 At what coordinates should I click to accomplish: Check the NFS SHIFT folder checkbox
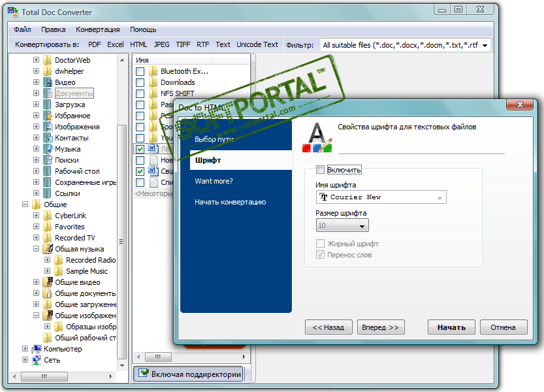pos(140,93)
